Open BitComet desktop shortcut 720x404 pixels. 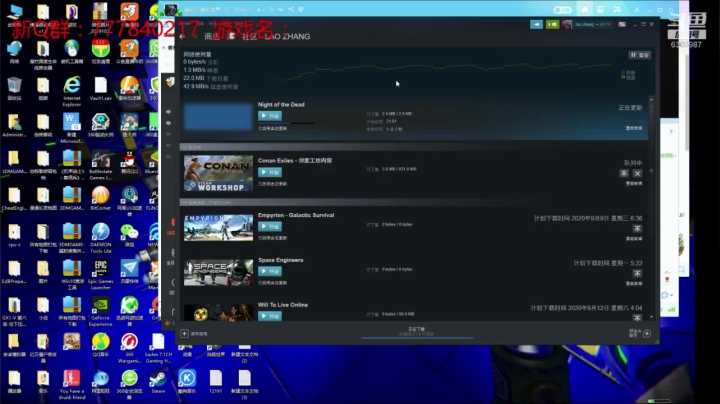point(101,198)
